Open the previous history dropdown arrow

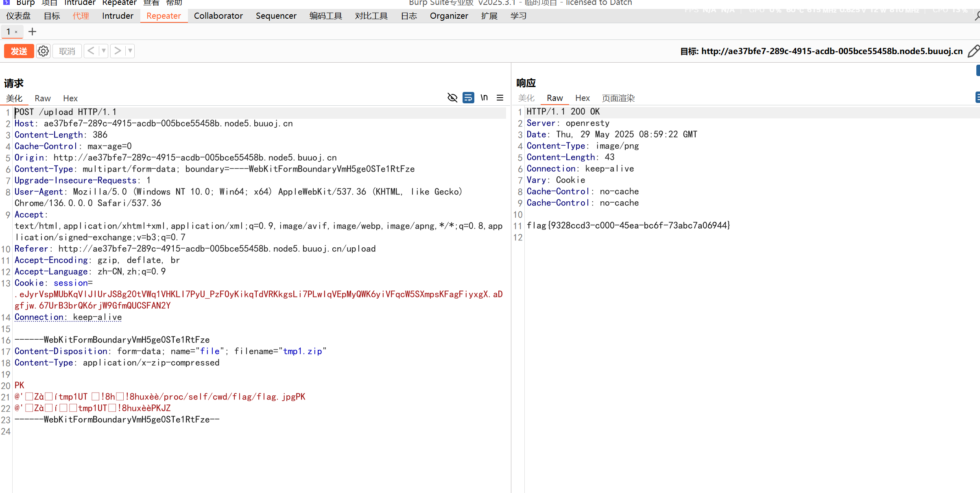104,51
